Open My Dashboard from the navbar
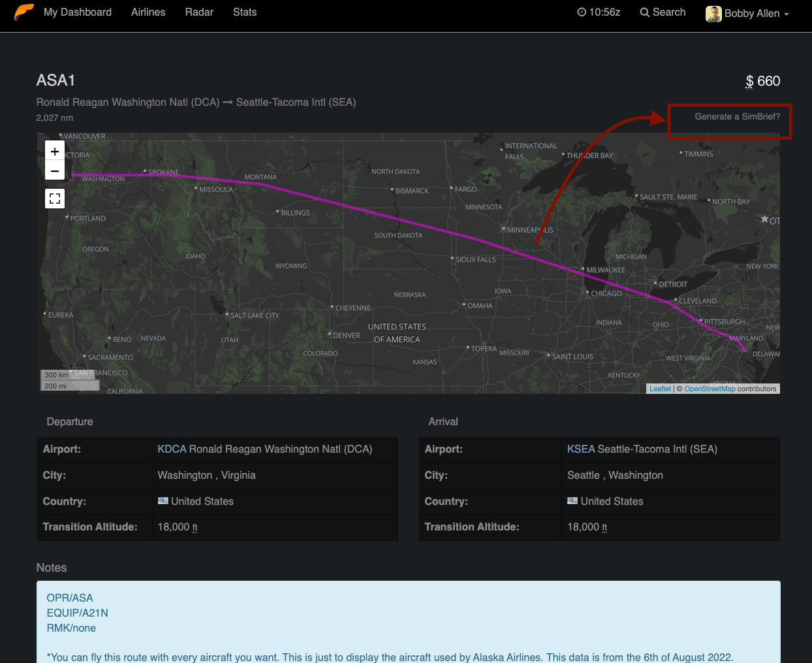812x663 pixels. [78, 12]
